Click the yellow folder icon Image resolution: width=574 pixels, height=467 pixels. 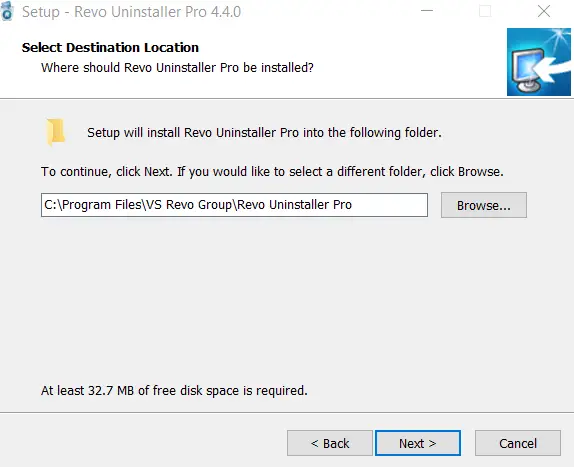coord(56,132)
